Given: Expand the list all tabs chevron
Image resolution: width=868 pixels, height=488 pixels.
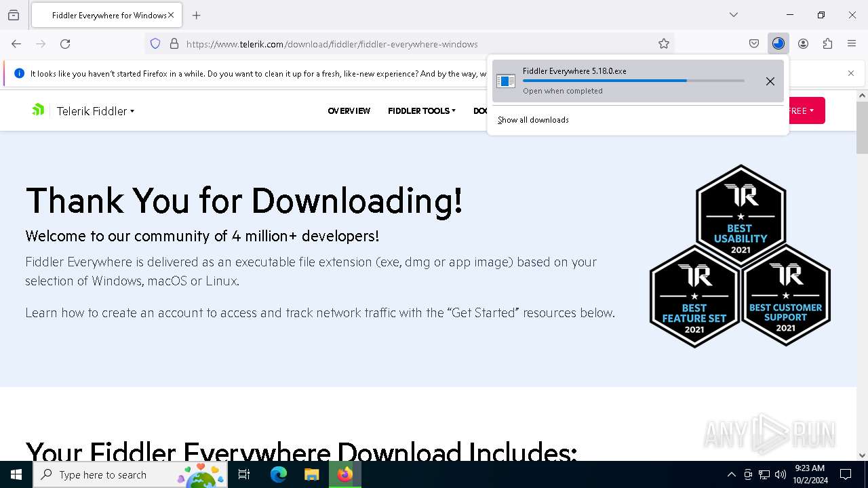Looking at the screenshot, I should point(733,15).
